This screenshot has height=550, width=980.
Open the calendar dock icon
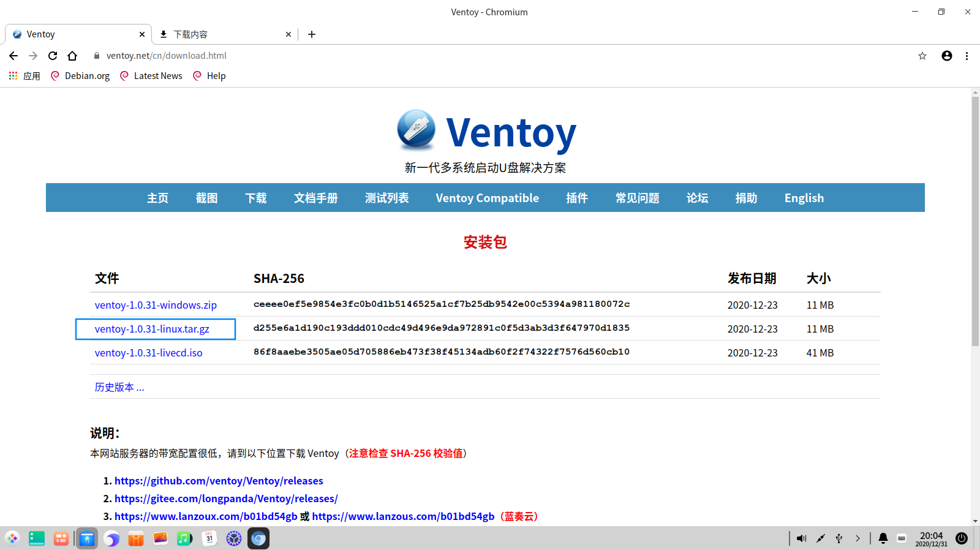(209, 538)
